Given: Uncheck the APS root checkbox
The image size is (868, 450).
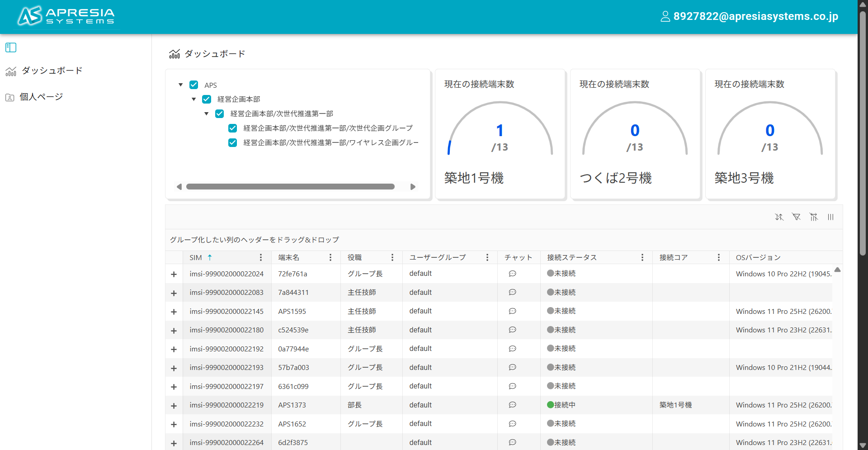Looking at the screenshot, I should click(194, 85).
